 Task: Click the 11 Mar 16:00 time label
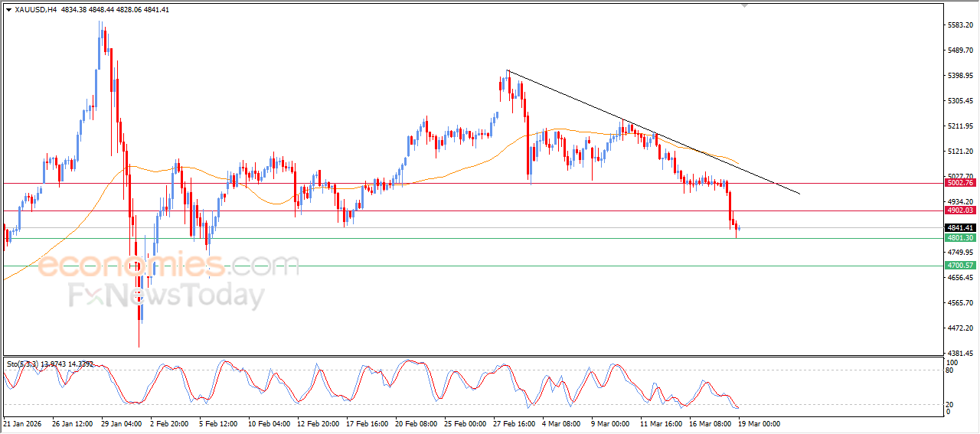660,423
